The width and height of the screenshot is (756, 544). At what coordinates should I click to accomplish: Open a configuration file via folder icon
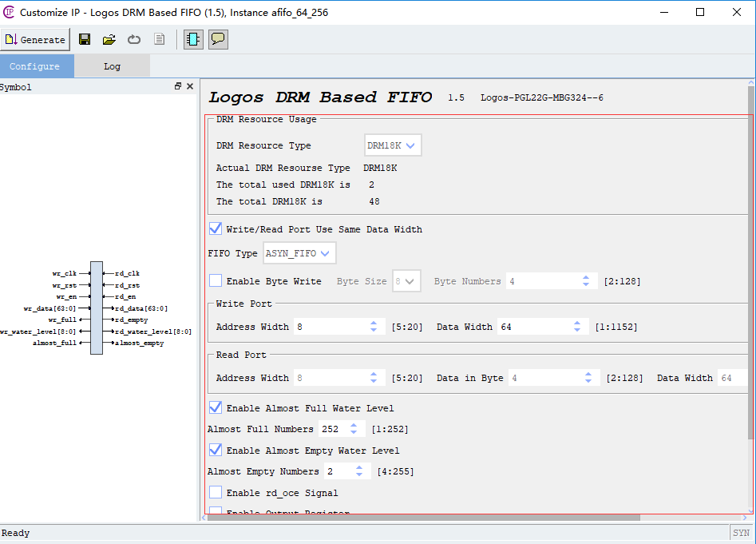coord(109,40)
